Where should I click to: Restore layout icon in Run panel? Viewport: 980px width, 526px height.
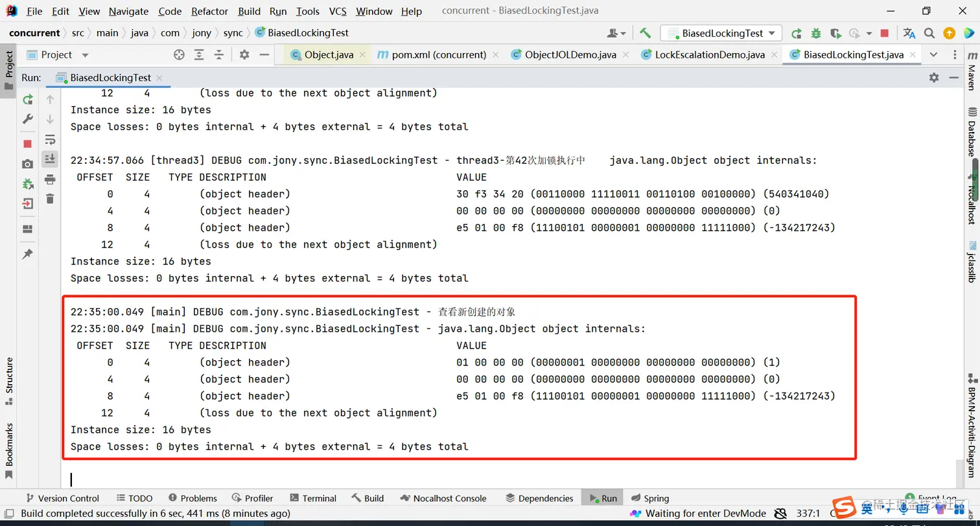coord(28,229)
